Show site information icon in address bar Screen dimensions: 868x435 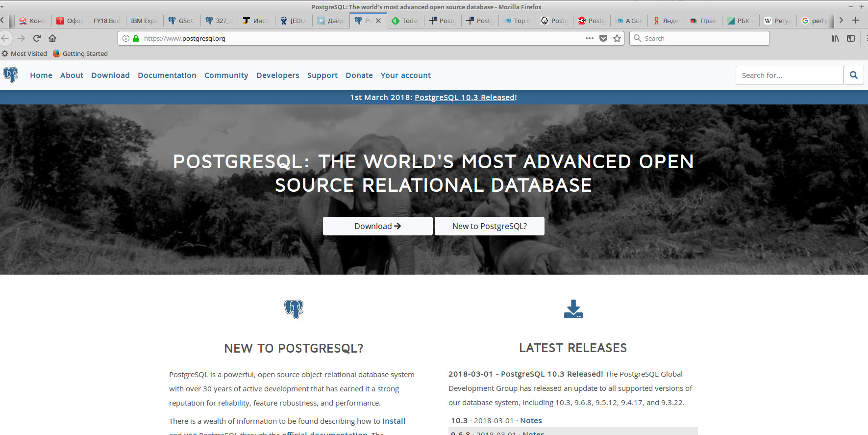[126, 38]
